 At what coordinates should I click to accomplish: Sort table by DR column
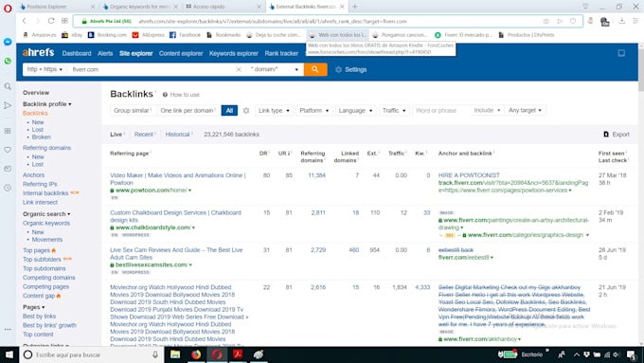pyautogui.click(x=263, y=154)
